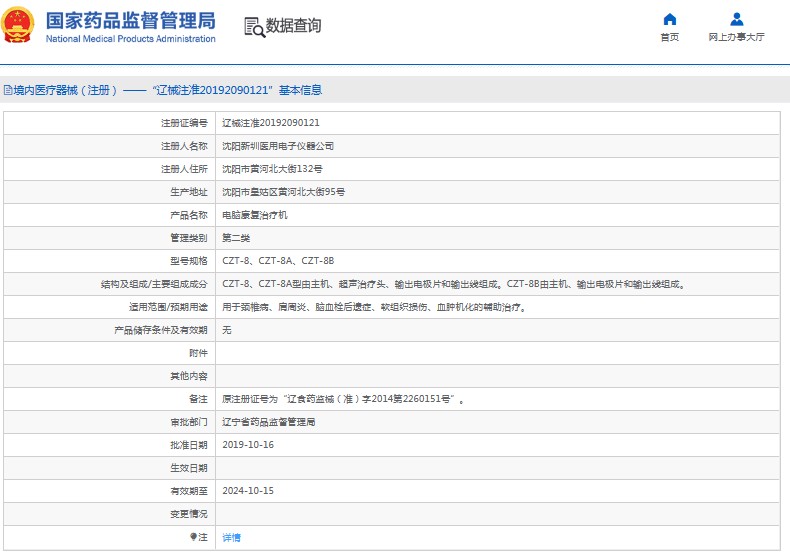Select product name 电脑康复治疗机
The image size is (790, 557).
point(254,215)
